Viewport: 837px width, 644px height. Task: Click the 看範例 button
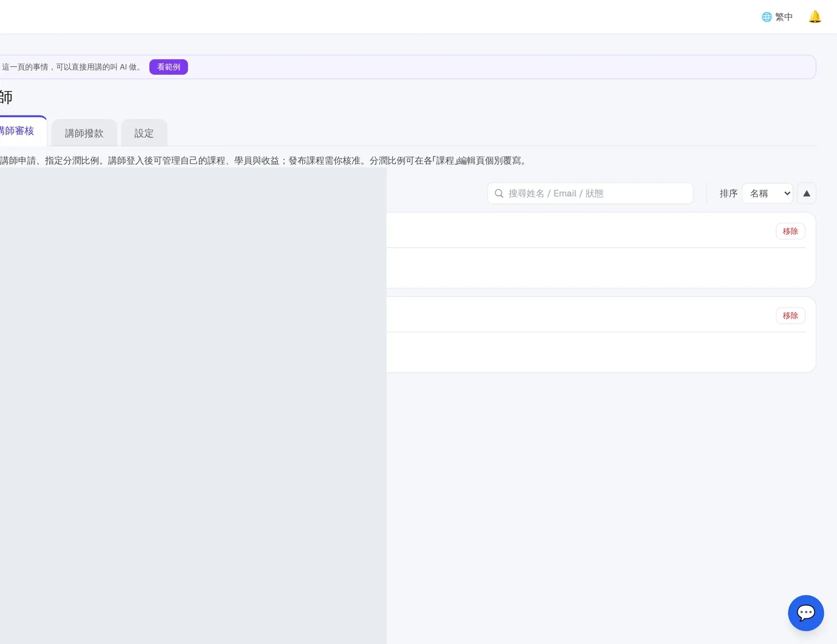pyautogui.click(x=168, y=67)
